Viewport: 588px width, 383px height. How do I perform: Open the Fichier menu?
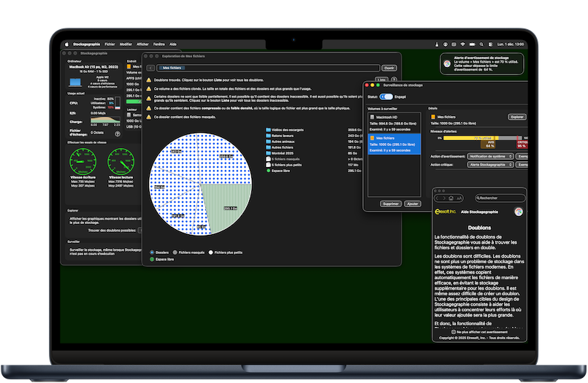click(x=110, y=44)
